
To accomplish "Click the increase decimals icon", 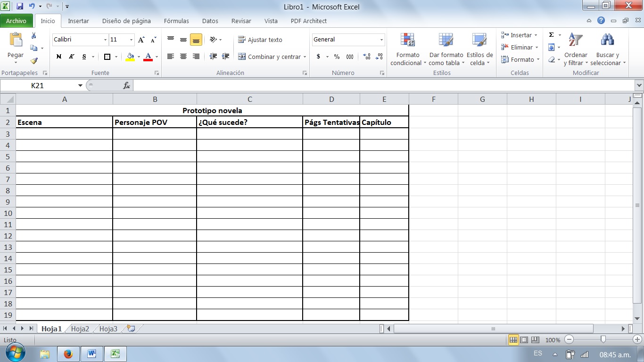I will point(367,57).
